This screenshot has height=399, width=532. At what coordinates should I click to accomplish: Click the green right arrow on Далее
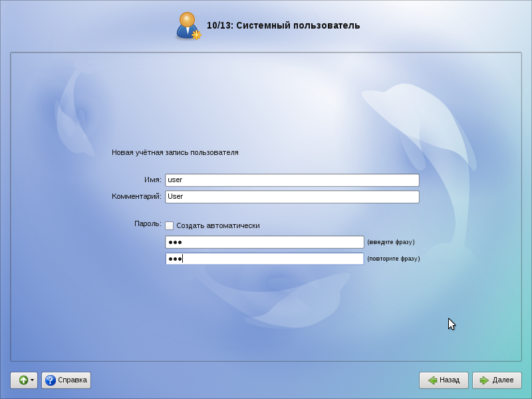click(x=484, y=380)
